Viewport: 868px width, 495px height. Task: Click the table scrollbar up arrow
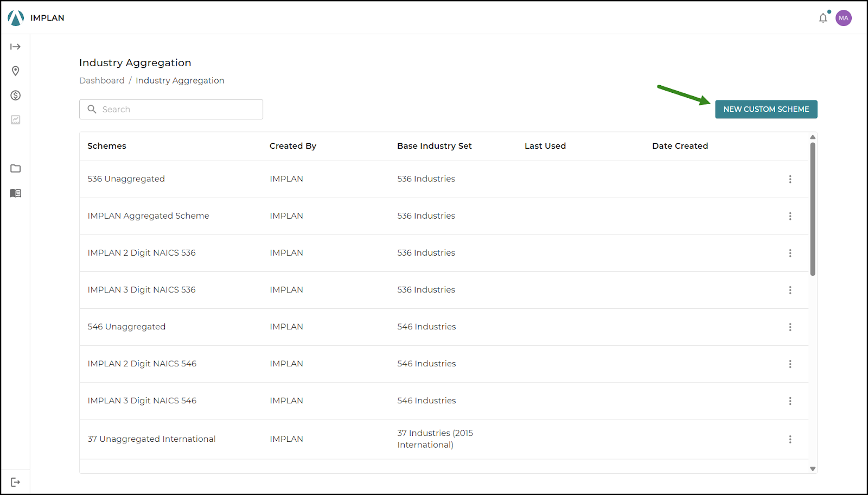(813, 137)
